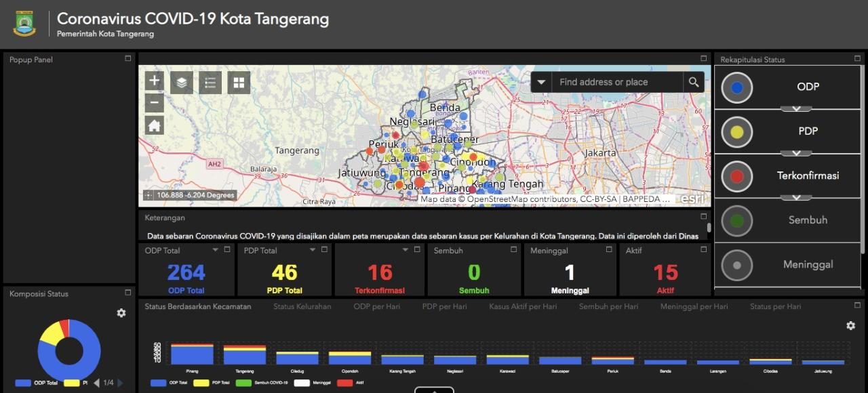Toggle the ODP blue status filter

tap(737, 87)
